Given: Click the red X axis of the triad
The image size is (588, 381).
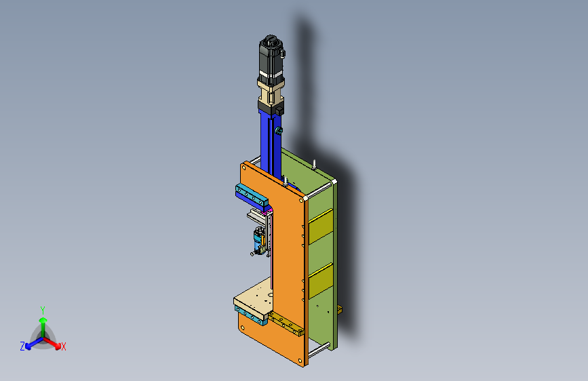Looking at the screenshot, I should coord(54,343).
